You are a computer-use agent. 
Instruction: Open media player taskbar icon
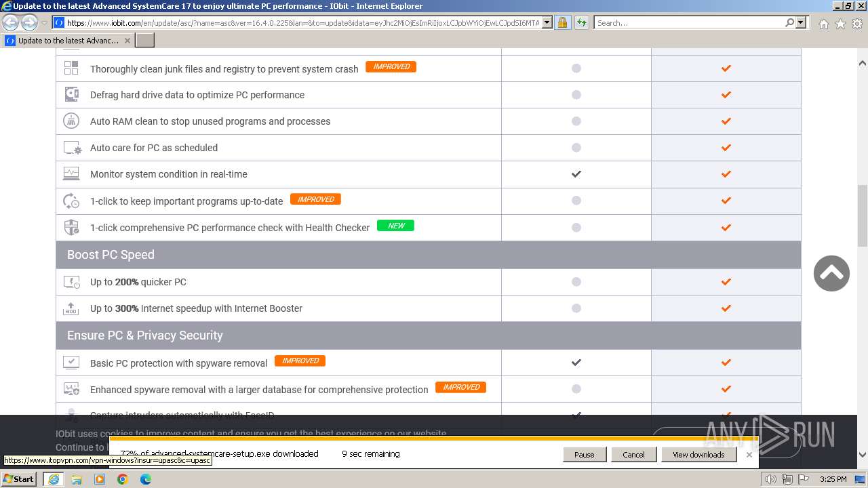(x=100, y=479)
